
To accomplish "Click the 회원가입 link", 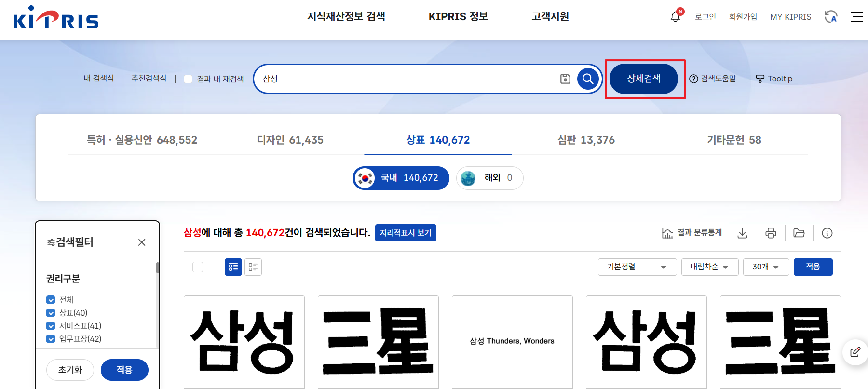I will (x=743, y=17).
